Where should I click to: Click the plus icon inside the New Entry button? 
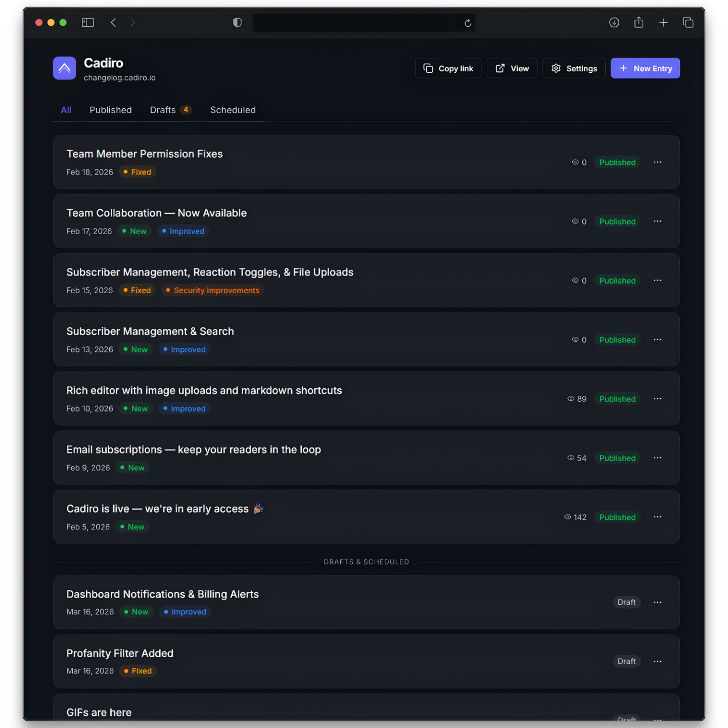(624, 68)
